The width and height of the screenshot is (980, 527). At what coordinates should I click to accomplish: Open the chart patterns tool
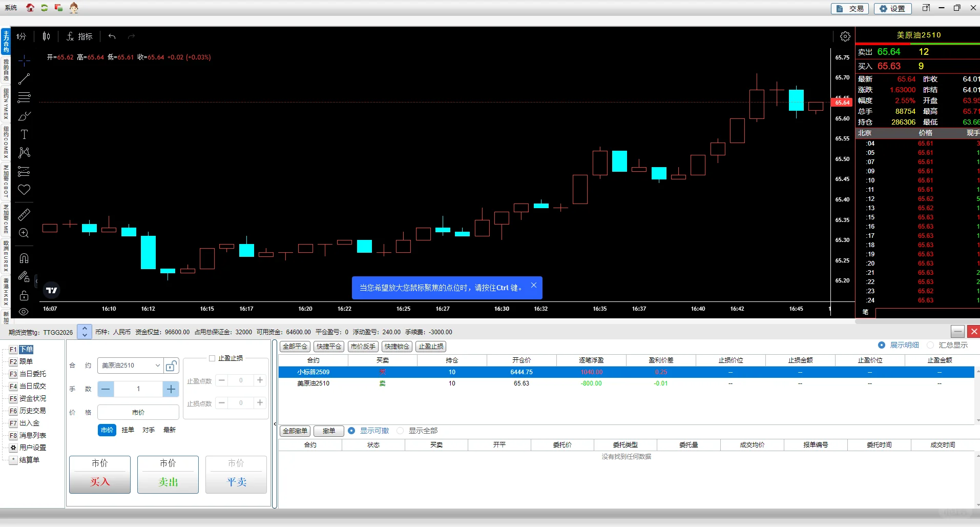(24, 153)
